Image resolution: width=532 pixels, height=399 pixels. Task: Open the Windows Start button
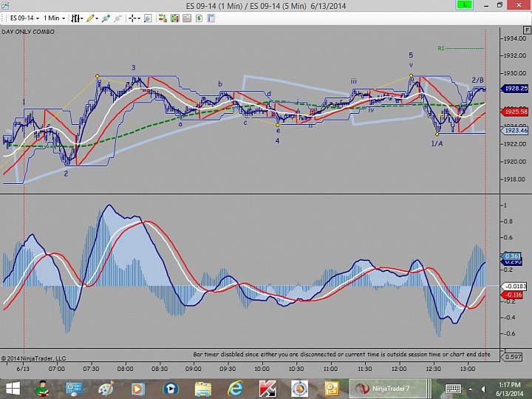click(x=13, y=389)
